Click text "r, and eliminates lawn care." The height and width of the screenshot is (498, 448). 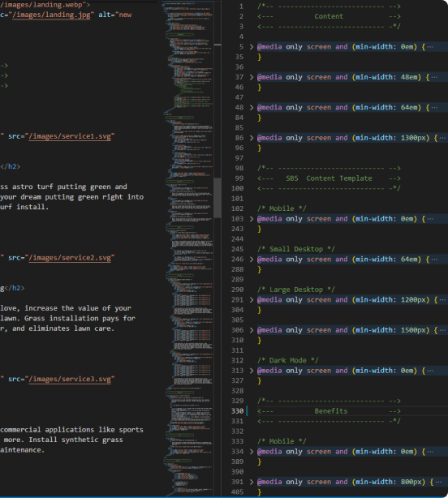point(57,328)
